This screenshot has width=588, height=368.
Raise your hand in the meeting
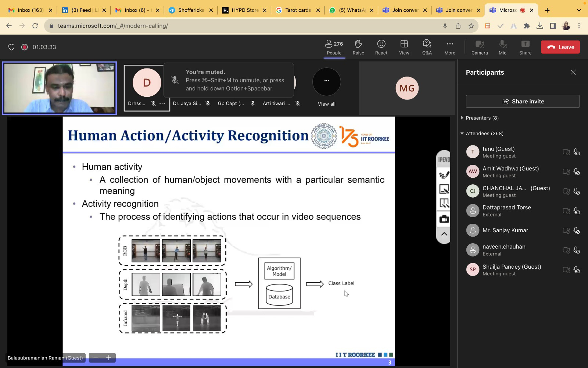tap(358, 47)
